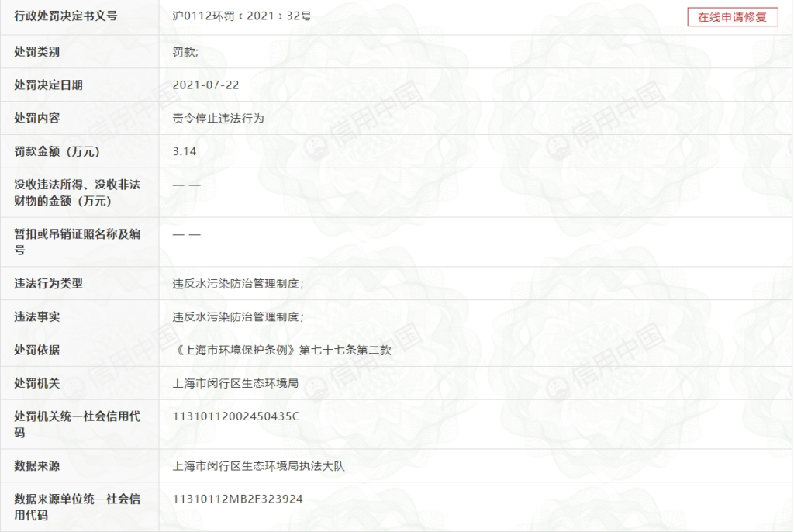Click the 行政处罚决定书文号 row label

tap(65, 16)
